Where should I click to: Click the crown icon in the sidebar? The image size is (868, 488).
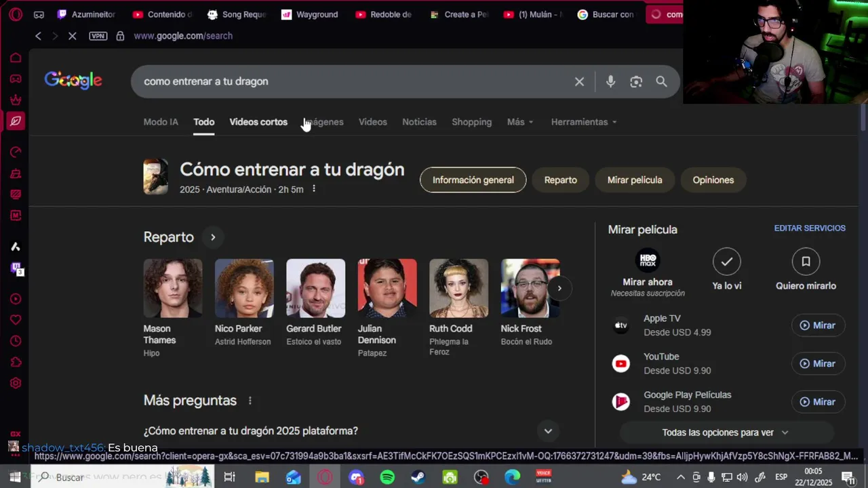pos(15,100)
